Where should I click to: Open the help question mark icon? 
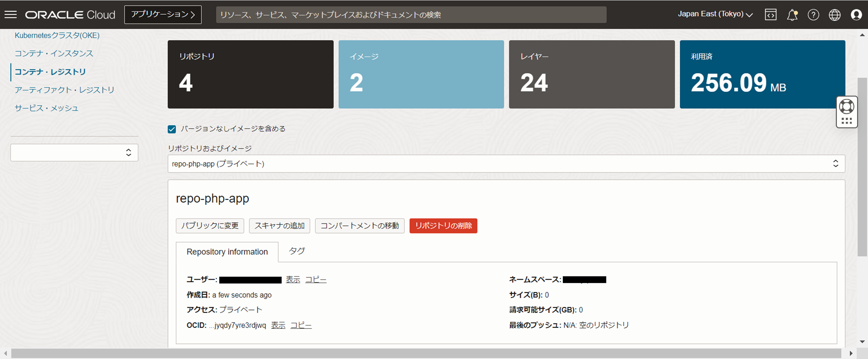pos(813,15)
